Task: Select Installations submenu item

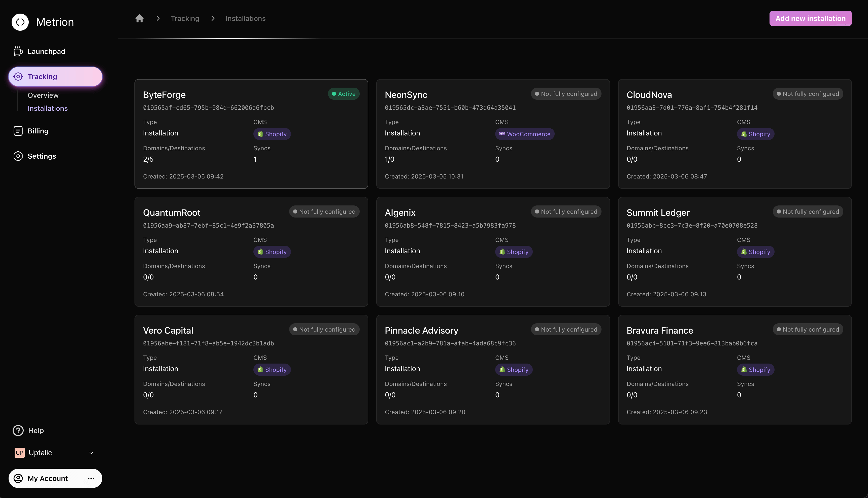Action: tap(48, 109)
